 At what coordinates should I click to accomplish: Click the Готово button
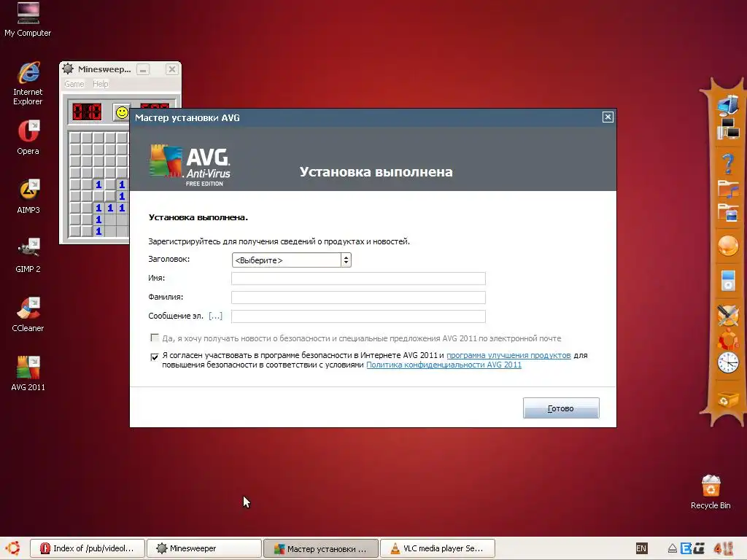pos(561,408)
